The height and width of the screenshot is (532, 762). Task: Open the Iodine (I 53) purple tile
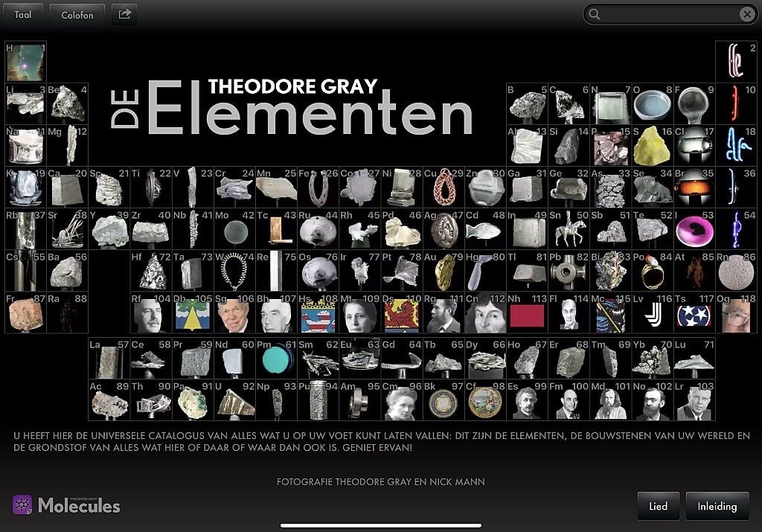coord(694,229)
